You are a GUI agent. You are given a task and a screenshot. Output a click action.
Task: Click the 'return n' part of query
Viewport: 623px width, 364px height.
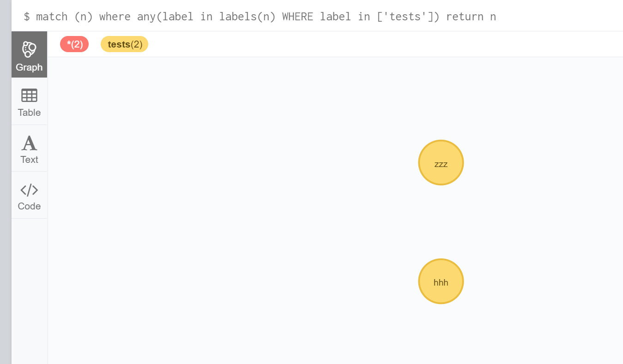pyautogui.click(x=471, y=17)
